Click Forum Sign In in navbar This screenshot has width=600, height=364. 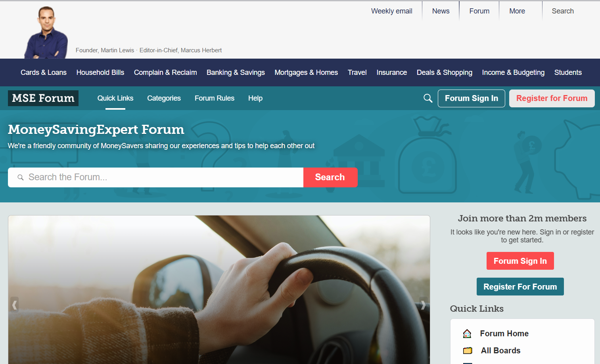(x=472, y=98)
